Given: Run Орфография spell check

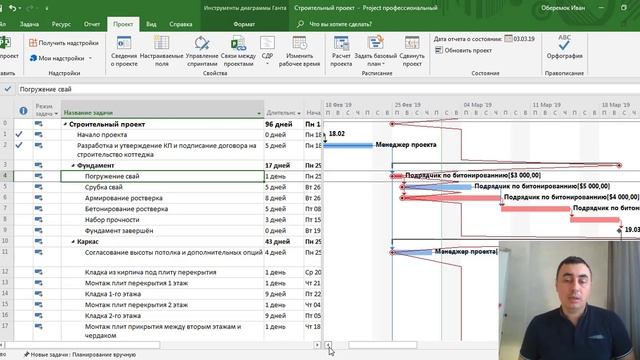Looking at the screenshot, I should tap(564, 48).
